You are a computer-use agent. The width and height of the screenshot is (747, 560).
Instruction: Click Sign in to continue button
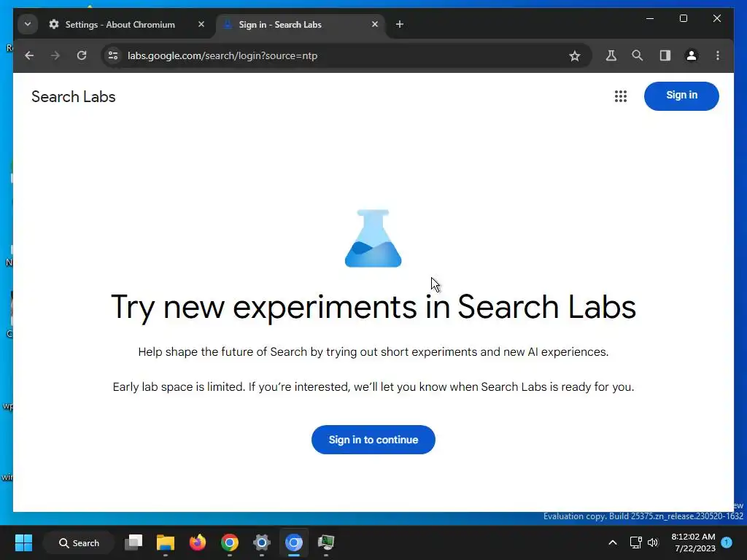pos(373,440)
